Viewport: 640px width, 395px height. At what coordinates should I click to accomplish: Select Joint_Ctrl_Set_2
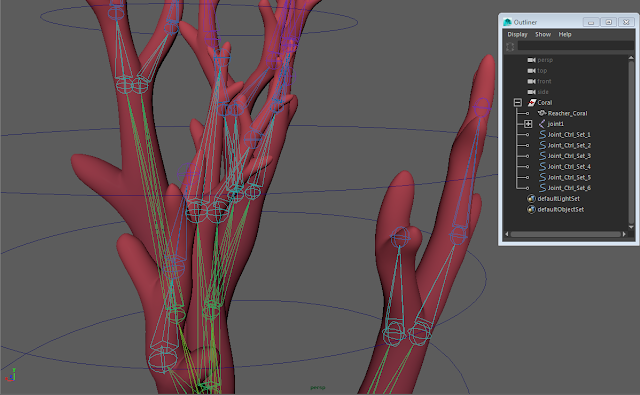tap(569, 145)
